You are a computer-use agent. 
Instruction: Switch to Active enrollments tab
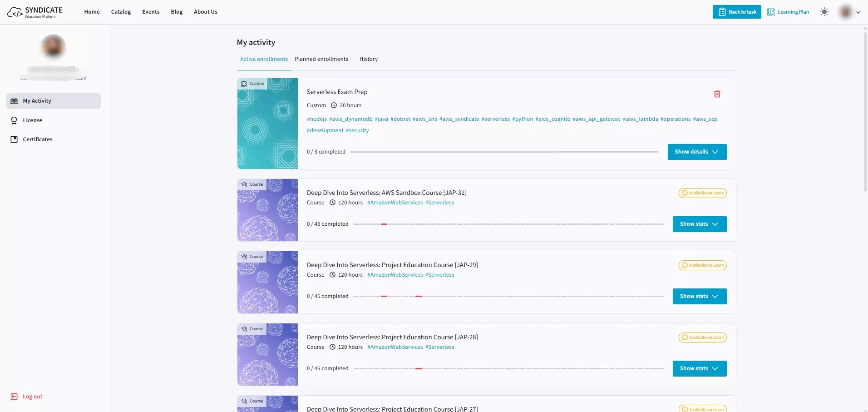coord(264,59)
